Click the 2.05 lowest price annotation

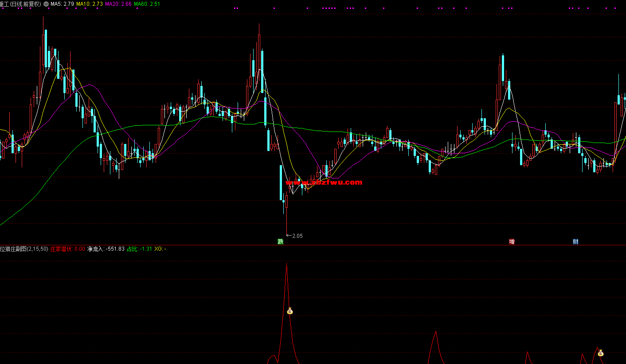(x=297, y=236)
